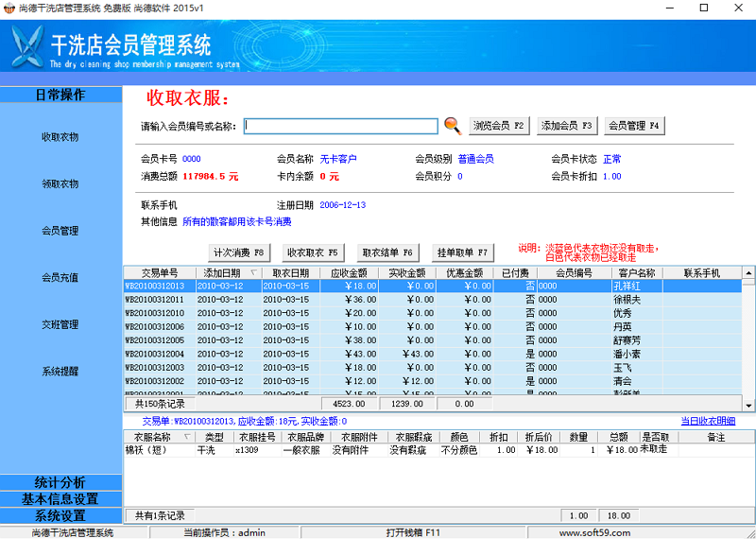
Task: Open the 当日收衣明细 link
Action: pyautogui.click(x=708, y=421)
